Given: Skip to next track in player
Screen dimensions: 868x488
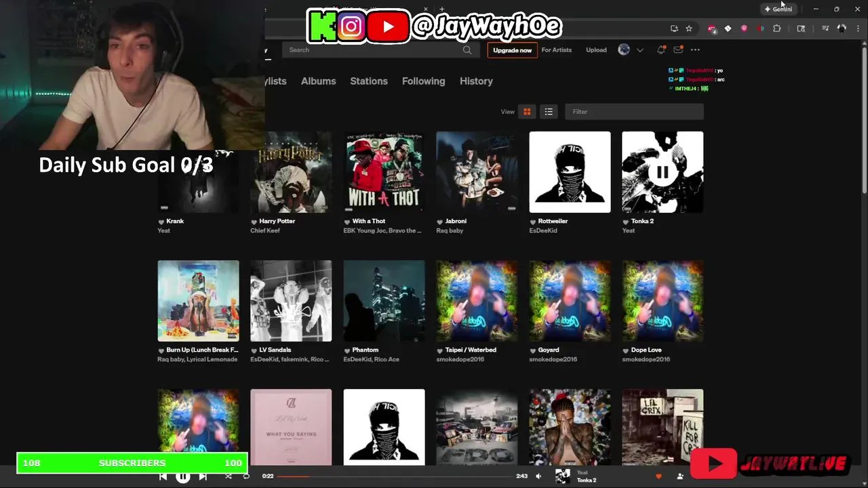Looking at the screenshot, I should 203,476.
